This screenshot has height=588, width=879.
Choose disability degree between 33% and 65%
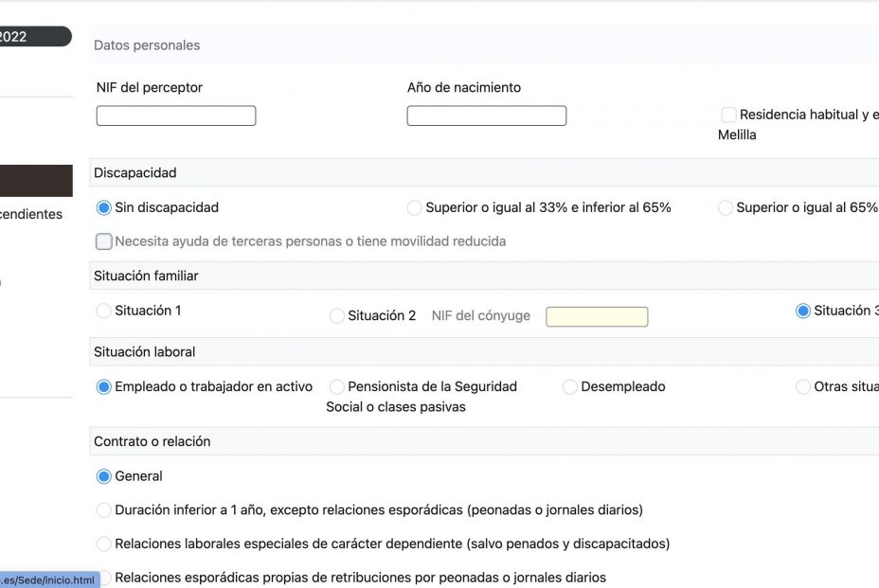coord(414,207)
